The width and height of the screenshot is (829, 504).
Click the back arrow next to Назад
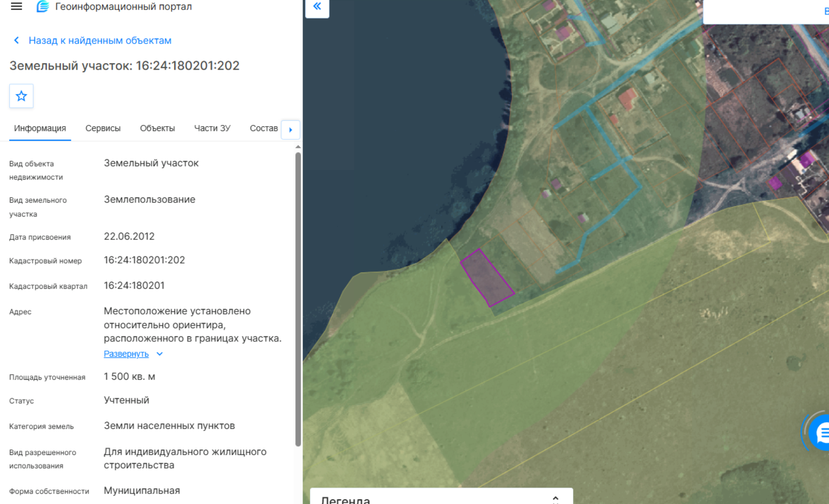pyautogui.click(x=16, y=41)
